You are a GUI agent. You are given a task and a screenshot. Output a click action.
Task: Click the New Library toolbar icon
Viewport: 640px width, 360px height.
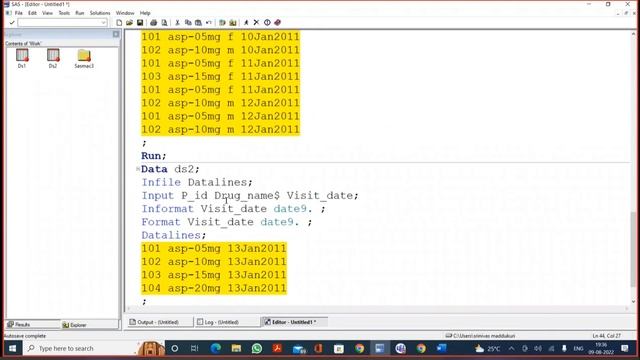(x=222, y=22)
